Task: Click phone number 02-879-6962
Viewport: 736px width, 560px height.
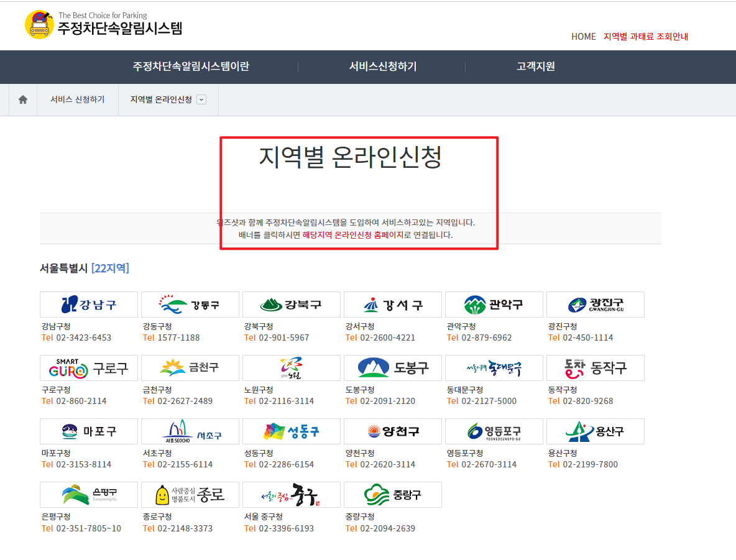Action: coord(487,337)
